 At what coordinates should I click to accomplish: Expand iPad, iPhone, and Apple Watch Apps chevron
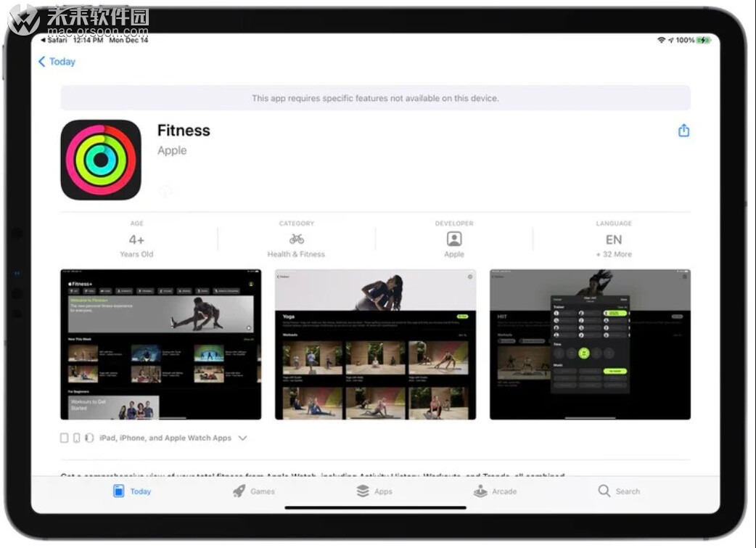(242, 438)
